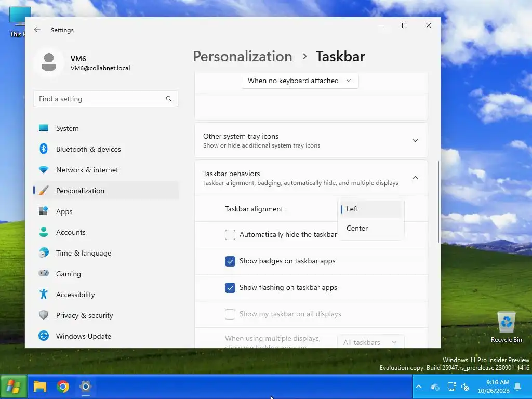The height and width of the screenshot is (399, 532).
Task: Select Left taskbar alignment option
Action: pos(371,209)
